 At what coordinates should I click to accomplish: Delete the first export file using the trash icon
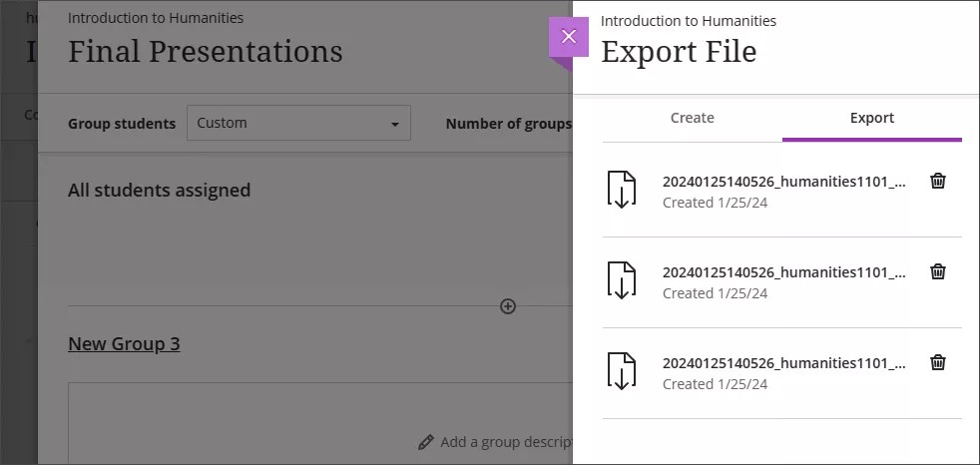(937, 181)
